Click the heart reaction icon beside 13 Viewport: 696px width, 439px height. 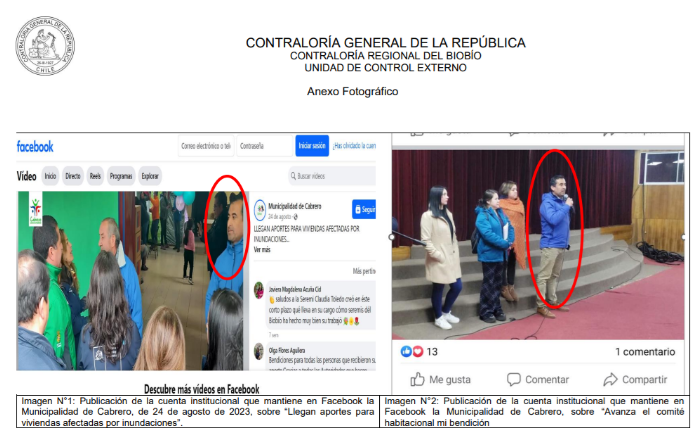coord(418,352)
